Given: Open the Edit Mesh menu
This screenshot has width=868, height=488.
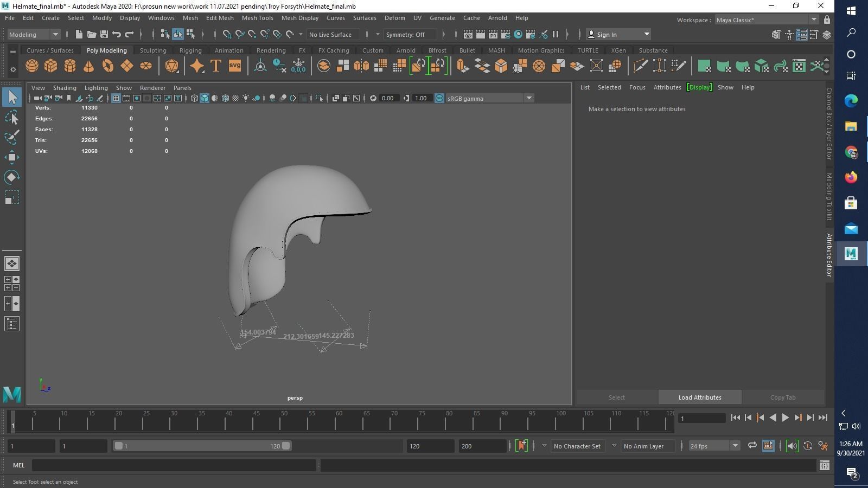Looking at the screenshot, I should pos(220,18).
